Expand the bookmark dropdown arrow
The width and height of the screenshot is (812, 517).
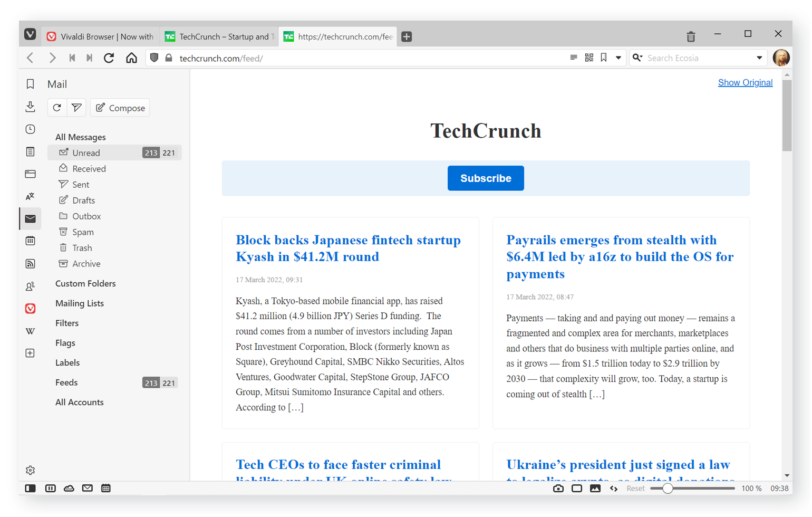pyautogui.click(x=618, y=58)
